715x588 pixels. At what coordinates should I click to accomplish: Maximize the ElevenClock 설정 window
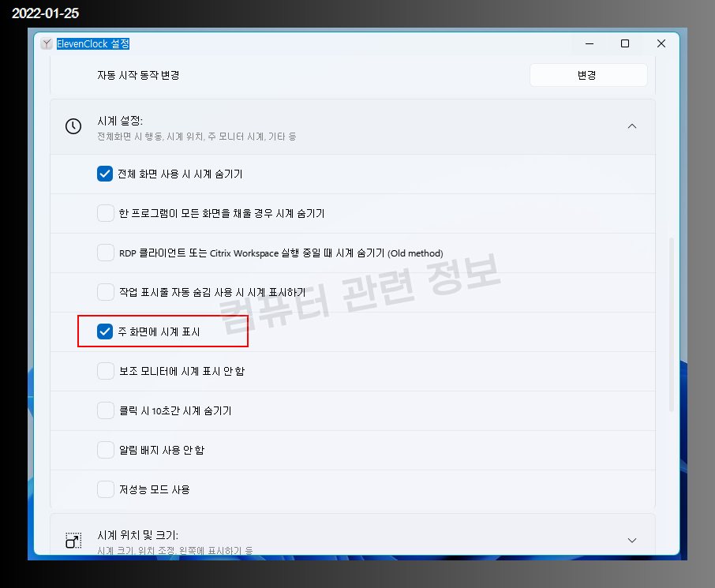[x=625, y=43]
